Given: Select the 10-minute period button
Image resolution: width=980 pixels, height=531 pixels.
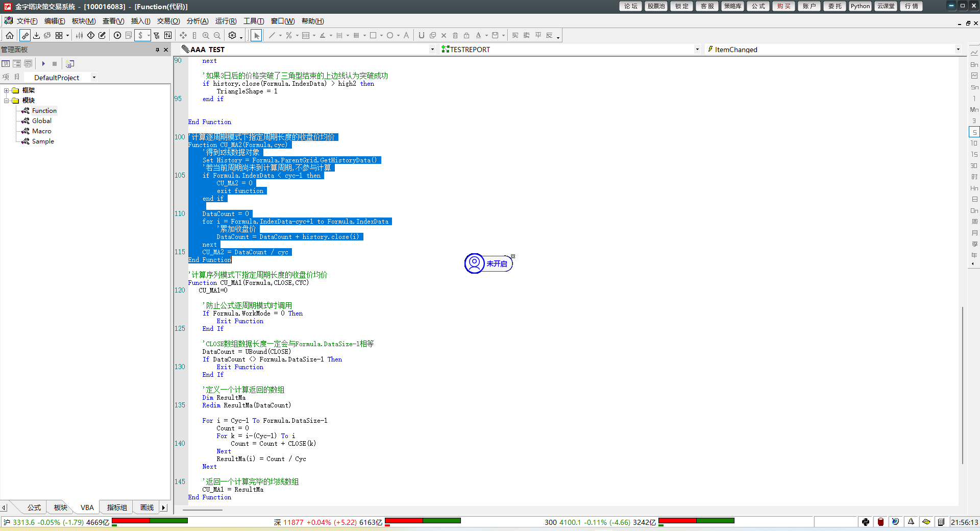Looking at the screenshot, I should click(974, 143).
